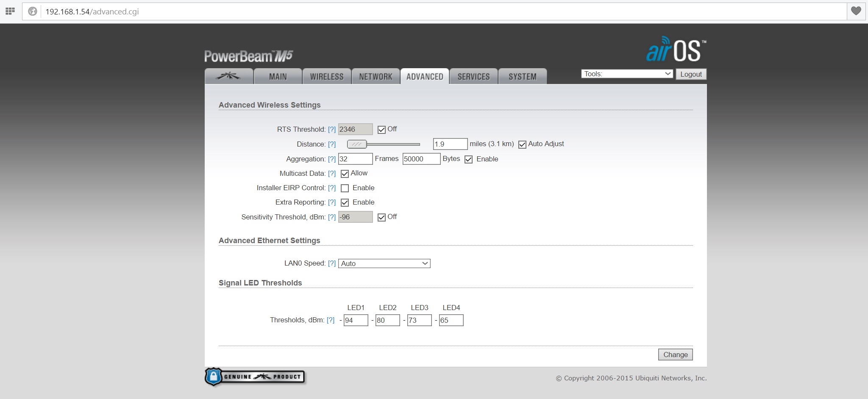
Task: Open Distance help [?]
Action: pyautogui.click(x=332, y=144)
